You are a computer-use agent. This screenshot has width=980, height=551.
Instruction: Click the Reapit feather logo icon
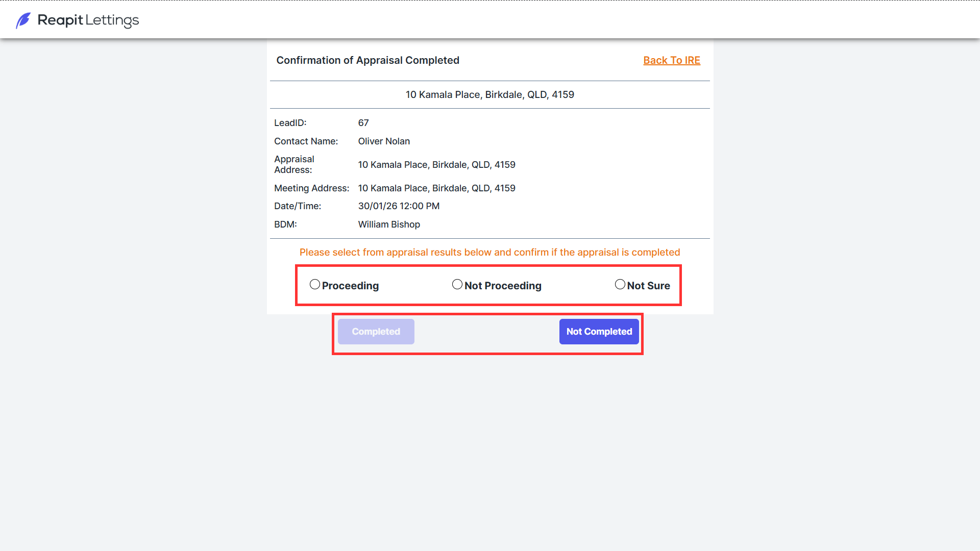click(23, 20)
